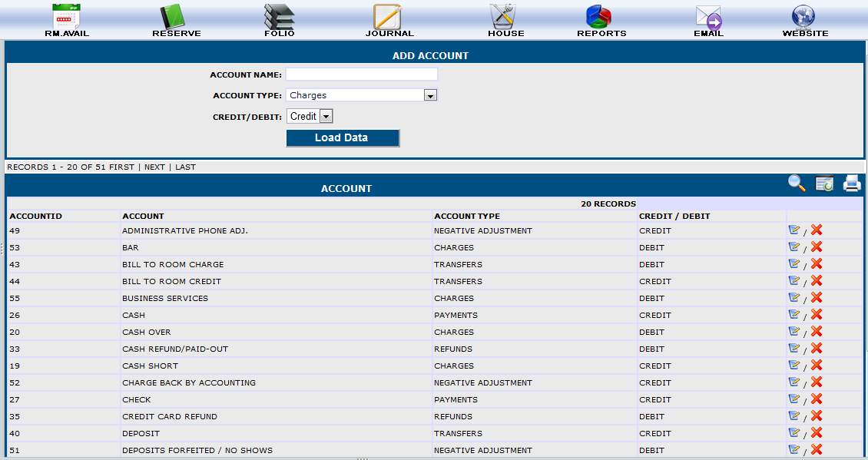Select the BUSINESS SERVICES account name
Viewport: 868px width, 460px height.
click(x=165, y=298)
